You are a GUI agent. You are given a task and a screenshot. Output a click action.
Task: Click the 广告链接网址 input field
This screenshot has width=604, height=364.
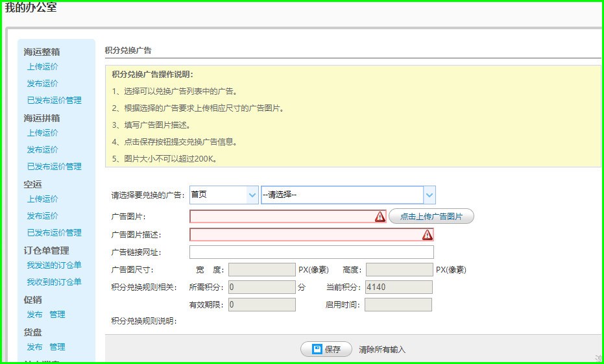[x=311, y=252]
